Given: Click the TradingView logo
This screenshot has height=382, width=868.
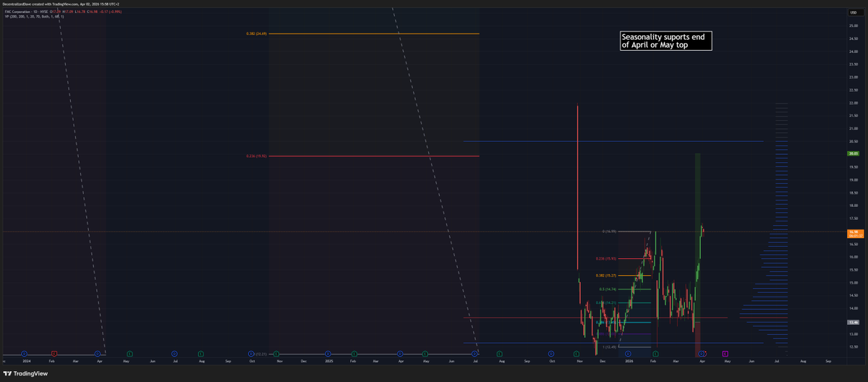Looking at the screenshot, I should point(26,373).
